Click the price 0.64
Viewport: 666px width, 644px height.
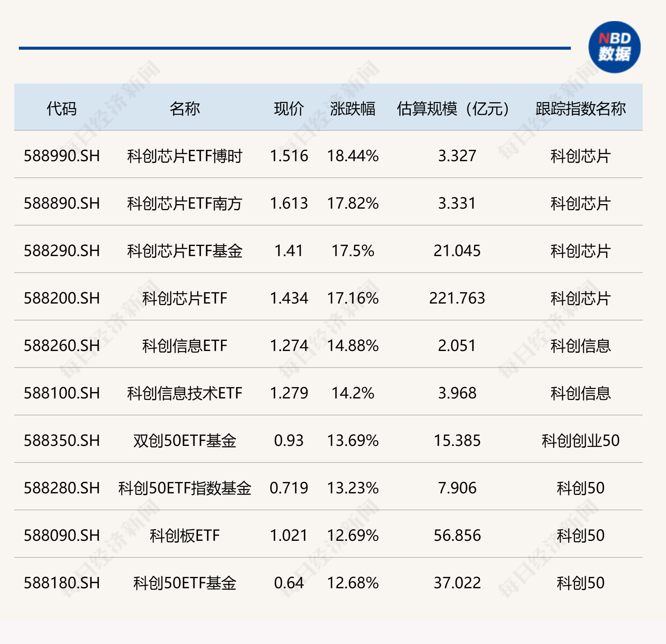point(289,583)
